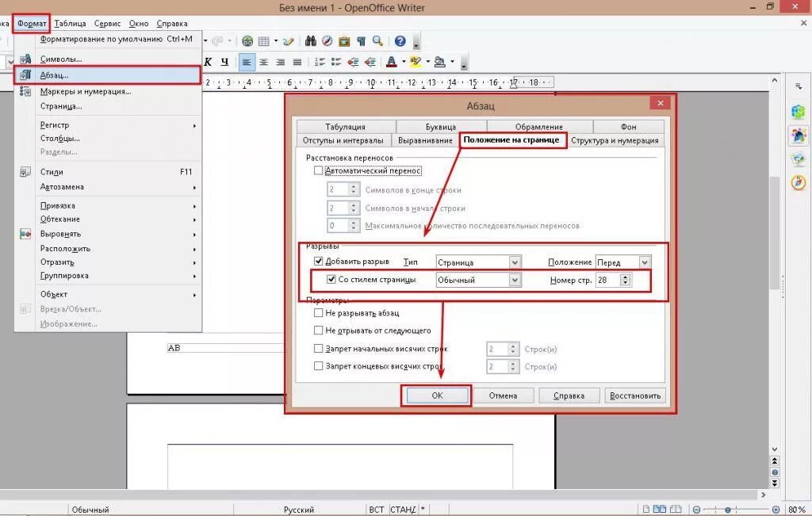This screenshot has height=516, width=812.
Task: Open Автозамена submenu entry
Action: pyautogui.click(x=118, y=186)
